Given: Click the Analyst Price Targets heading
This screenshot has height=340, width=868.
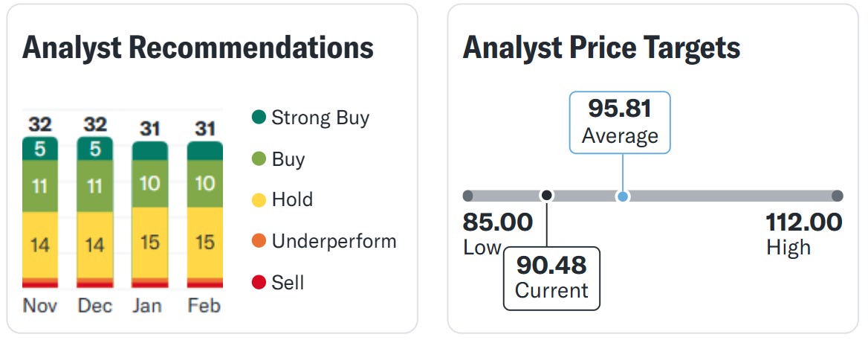Looking at the screenshot, I should click(x=601, y=48).
